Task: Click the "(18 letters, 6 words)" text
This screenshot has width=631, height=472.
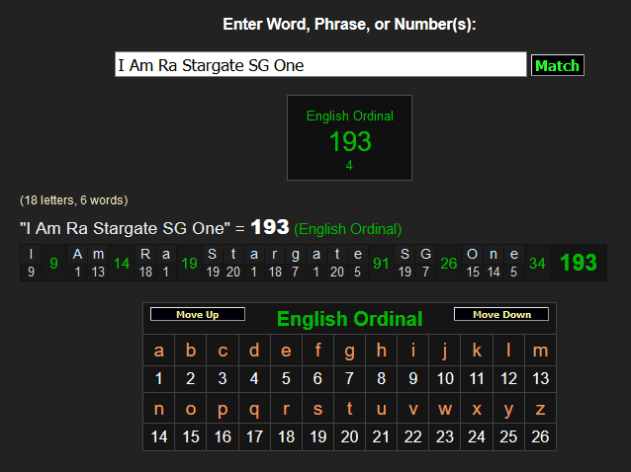Action: tap(74, 200)
